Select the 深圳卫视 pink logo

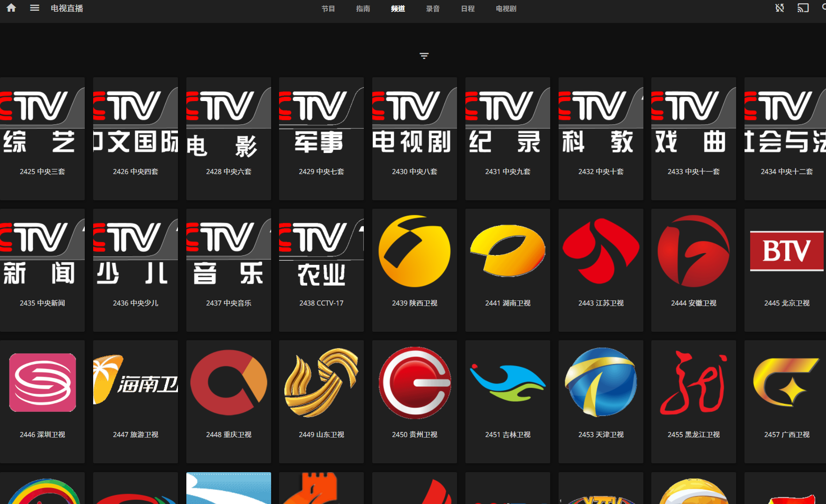[42, 383]
